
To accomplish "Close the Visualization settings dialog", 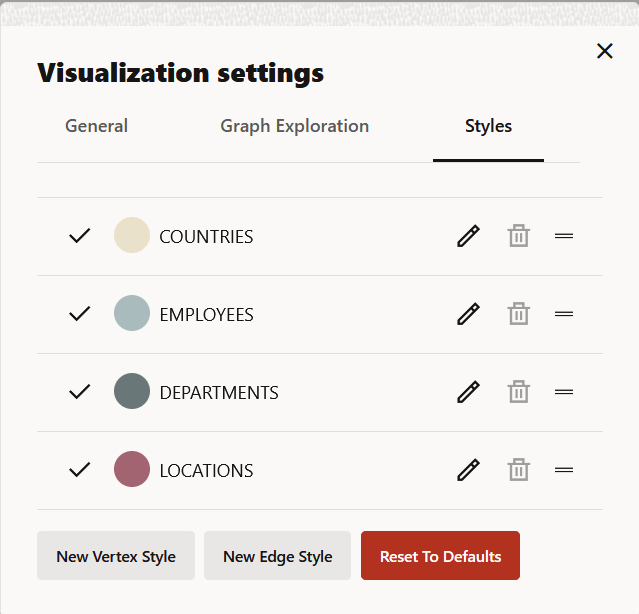I will pos(605,51).
